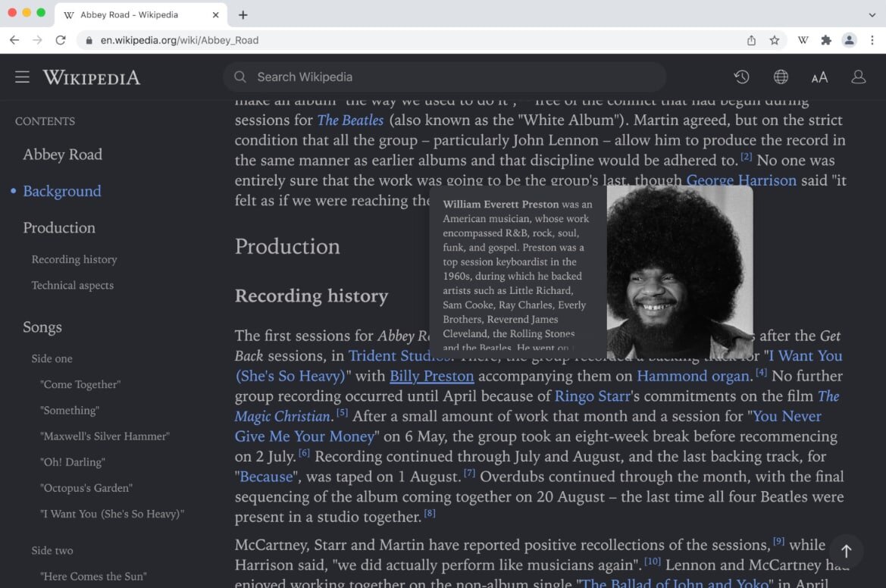Jump to "I Want You (She's So Heavy)" in contents

(112, 514)
